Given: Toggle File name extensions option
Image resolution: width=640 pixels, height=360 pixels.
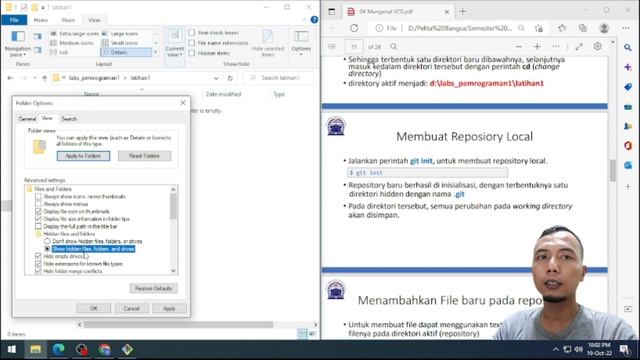Looking at the screenshot, I should 192,43.
